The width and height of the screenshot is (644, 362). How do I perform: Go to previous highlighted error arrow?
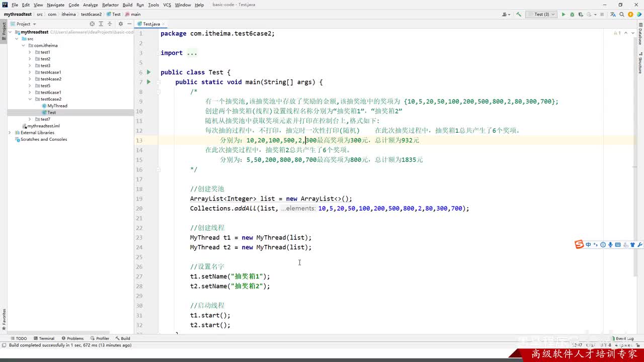[626, 33]
